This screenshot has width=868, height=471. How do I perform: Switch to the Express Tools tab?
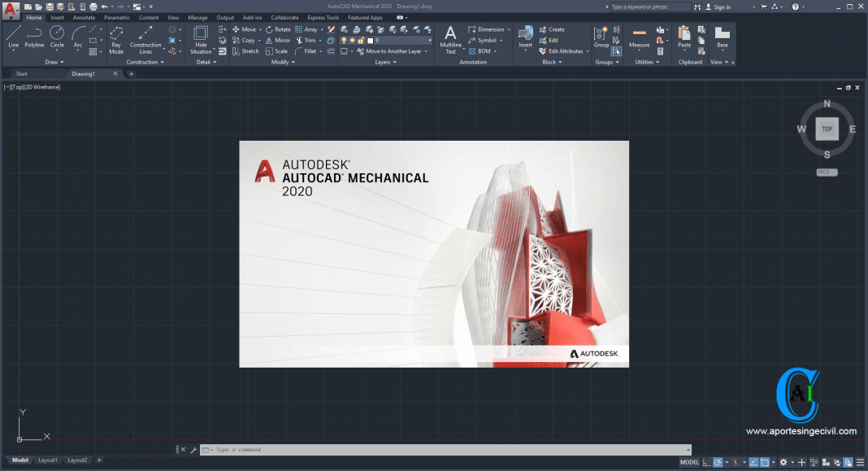tap(323, 18)
